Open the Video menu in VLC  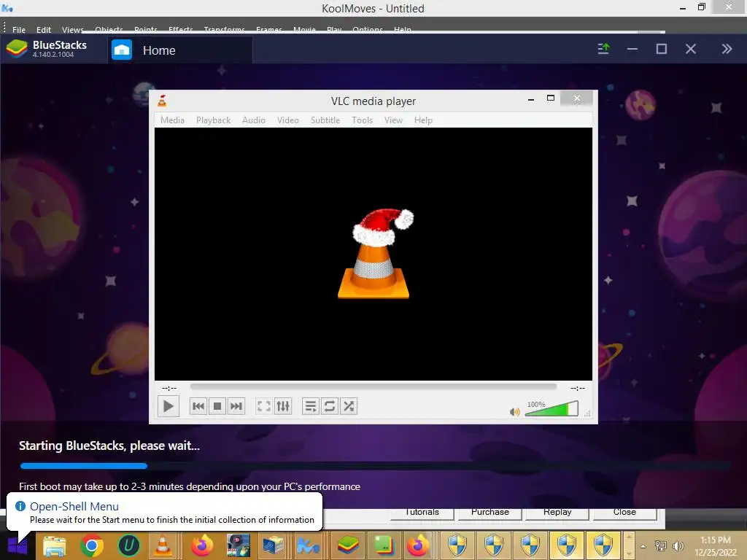click(x=287, y=120)
